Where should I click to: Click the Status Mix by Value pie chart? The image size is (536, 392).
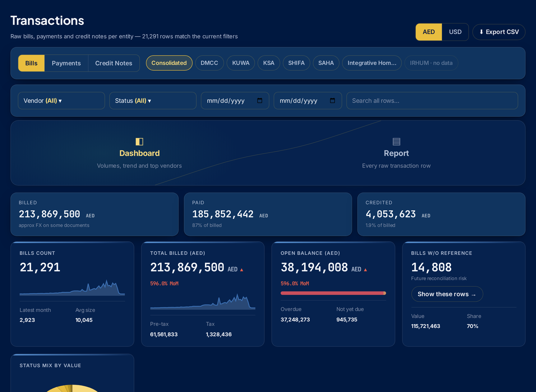pyautogui.click(x=73, y=388)
